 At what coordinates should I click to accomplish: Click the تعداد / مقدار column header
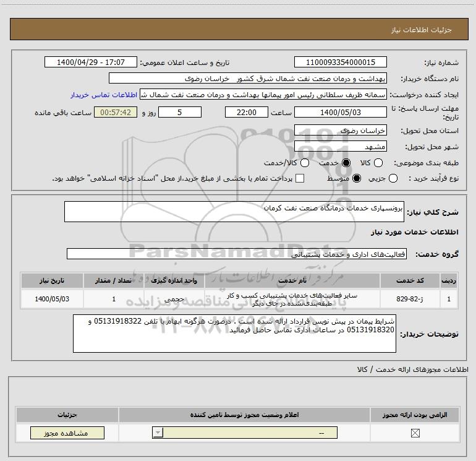pos(113,280)
